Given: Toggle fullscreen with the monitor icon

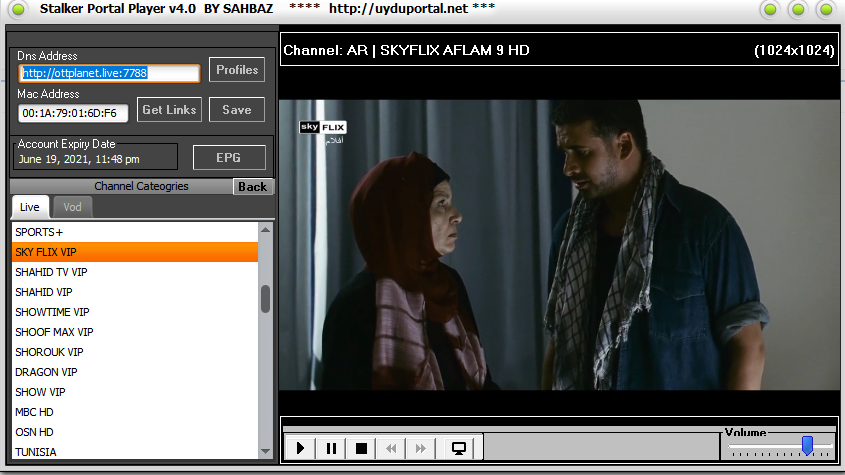Looking at the screenshot, I should (459, 448).
